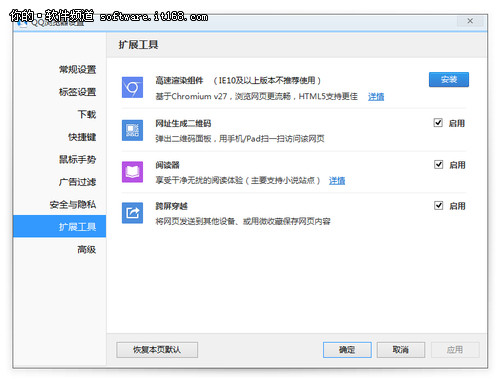Image resolution: width=500 pixels, height=379 pixels.
Task: Switch to 标签设置 section
Action: point(77,92)
